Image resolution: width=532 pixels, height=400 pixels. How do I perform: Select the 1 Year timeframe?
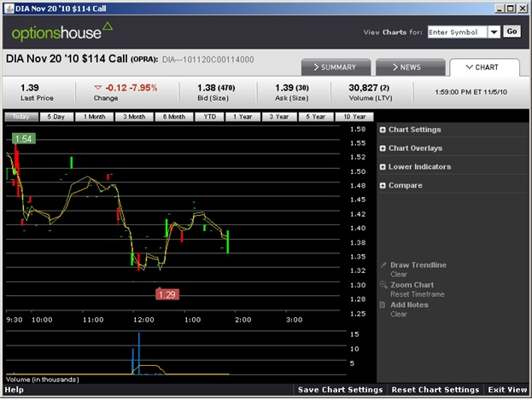243,117
